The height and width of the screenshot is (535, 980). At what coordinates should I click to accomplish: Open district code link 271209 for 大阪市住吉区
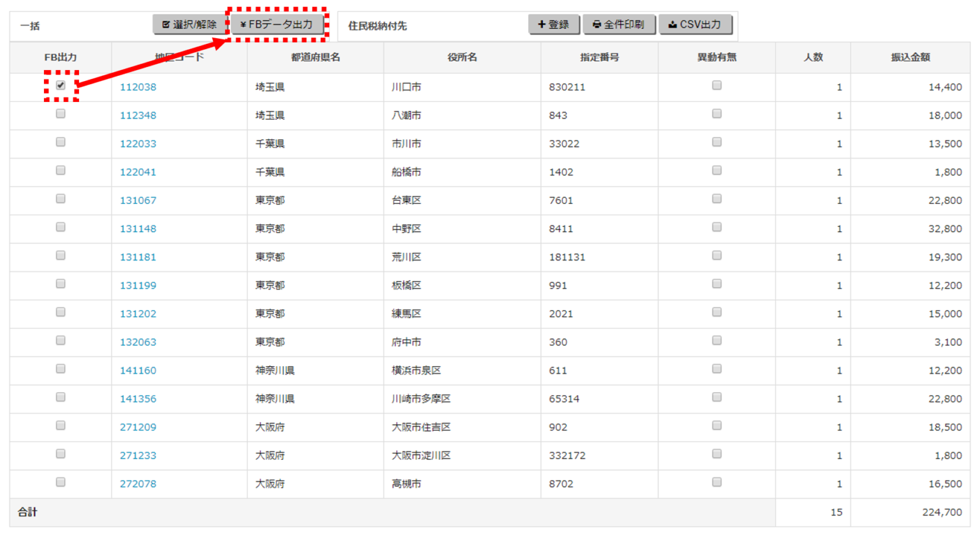click(x=138, y=426)
